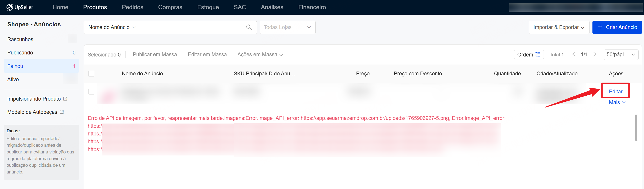Switch to the Rascunhos tab

[x=20, y=39]
